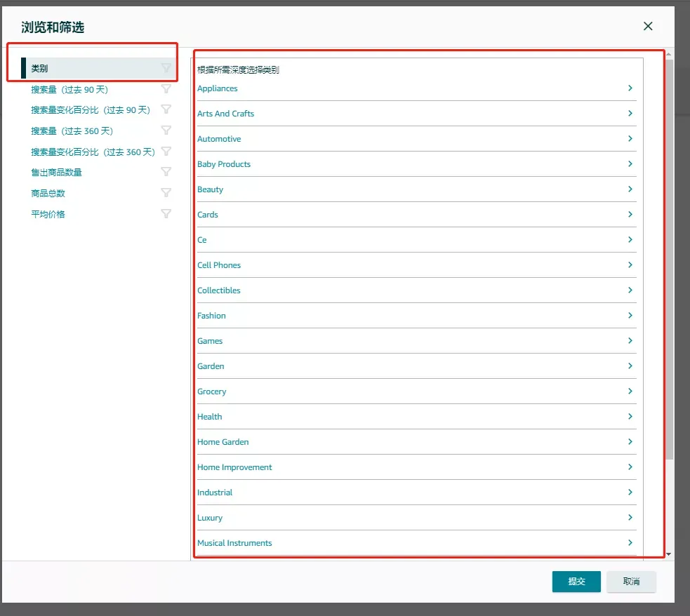Choose the Luxury category link
This screenshot has width=690, height=616.
pos(210,518)
